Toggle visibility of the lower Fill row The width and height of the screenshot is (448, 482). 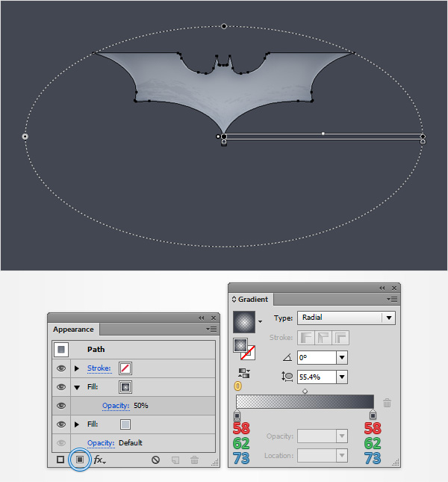pos(61,424)
